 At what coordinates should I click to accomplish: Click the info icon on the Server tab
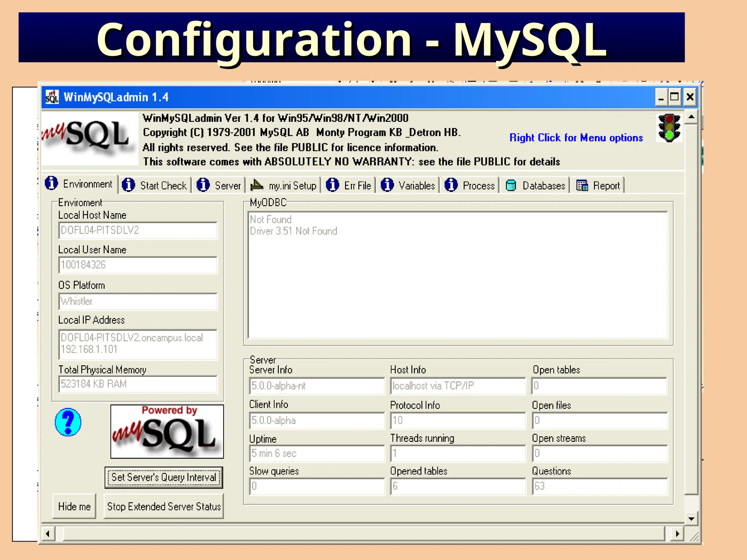point(203,185)
